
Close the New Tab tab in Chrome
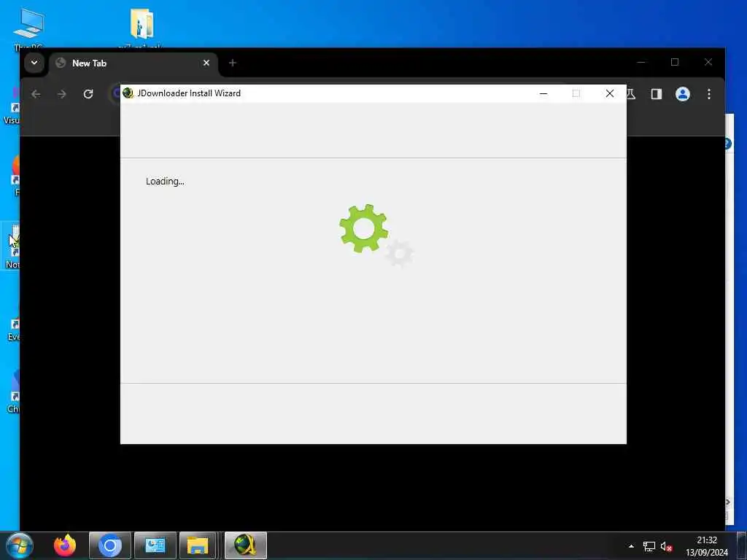tap(206, 63)
